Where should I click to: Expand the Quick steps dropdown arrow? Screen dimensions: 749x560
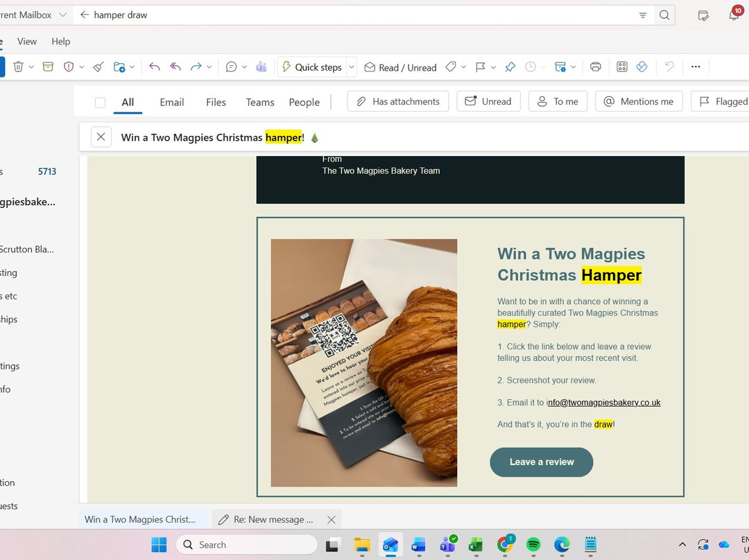pyautogui.click(x=352, y=67)
